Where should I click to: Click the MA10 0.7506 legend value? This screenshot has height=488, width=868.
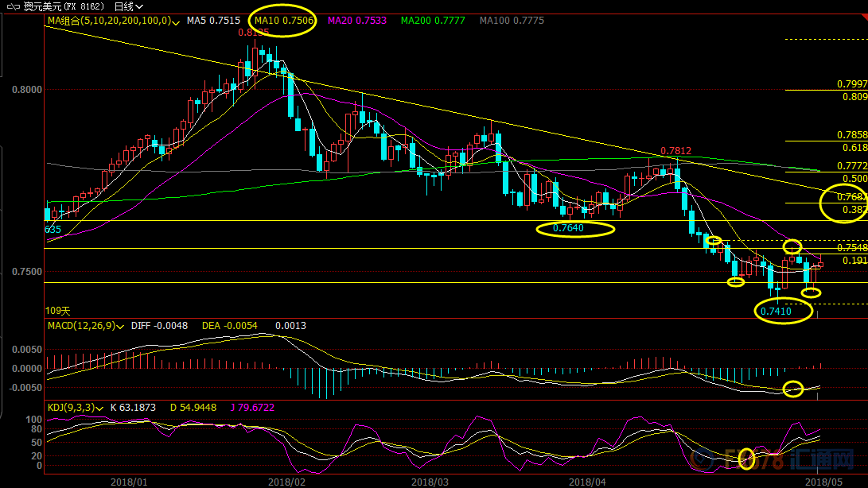282,21
